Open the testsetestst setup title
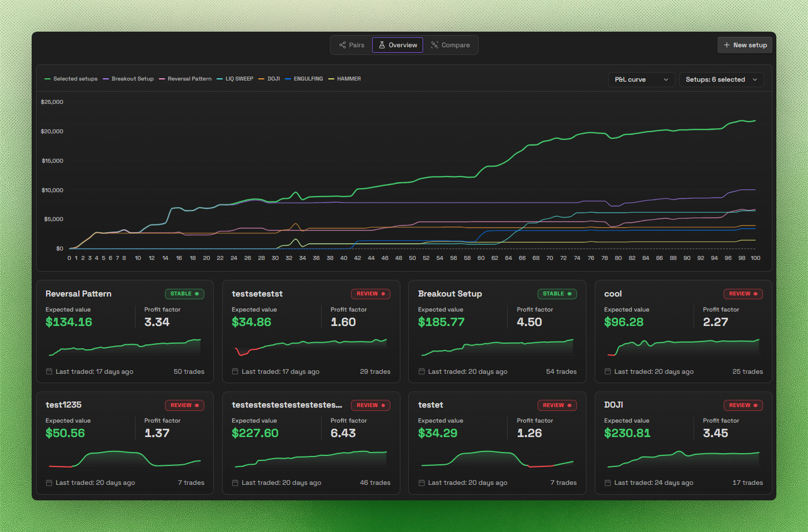808x532 pixels. point(257,294)
